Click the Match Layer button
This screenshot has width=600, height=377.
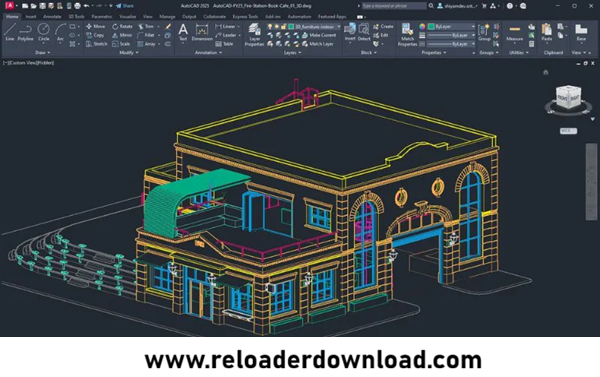click(318, 44)
